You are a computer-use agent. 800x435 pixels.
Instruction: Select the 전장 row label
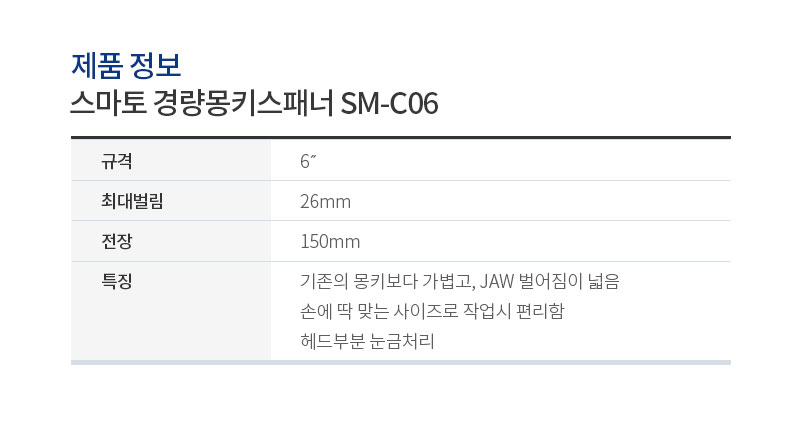[117, 241]
